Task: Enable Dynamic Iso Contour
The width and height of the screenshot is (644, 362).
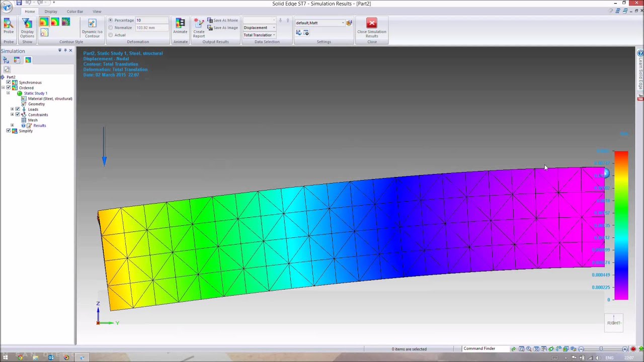Action: tap(92, 28)
